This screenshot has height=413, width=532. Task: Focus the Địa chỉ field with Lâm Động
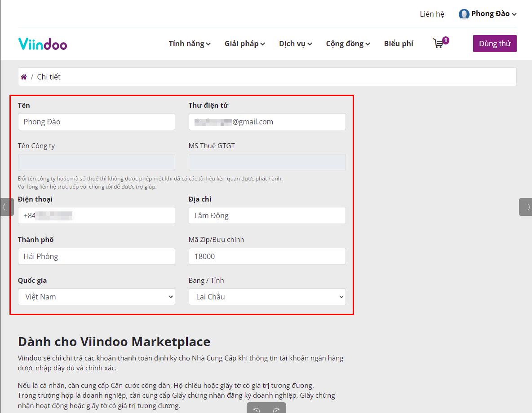[267, 215]
